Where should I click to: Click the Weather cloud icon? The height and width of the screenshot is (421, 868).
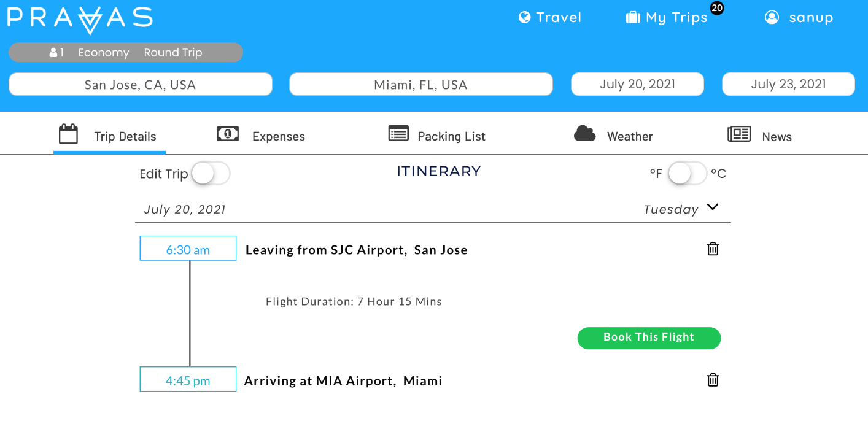tap(584, 133)
